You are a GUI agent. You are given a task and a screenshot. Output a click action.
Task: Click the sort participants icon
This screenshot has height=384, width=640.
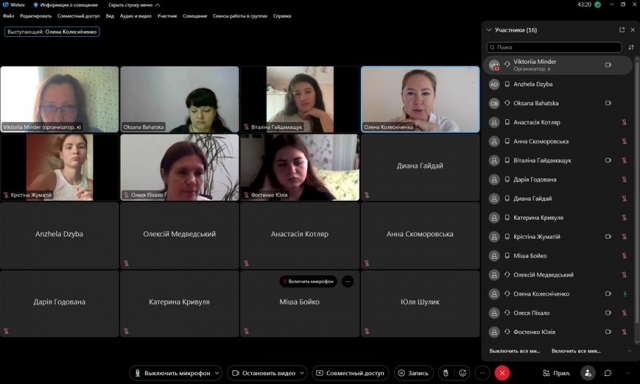pos(631,47)
